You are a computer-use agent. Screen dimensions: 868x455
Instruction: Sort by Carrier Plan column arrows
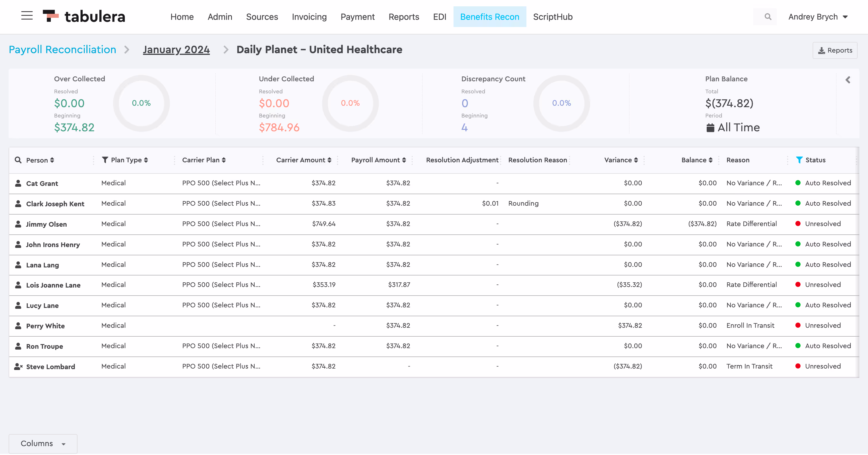tap(224, 160)
